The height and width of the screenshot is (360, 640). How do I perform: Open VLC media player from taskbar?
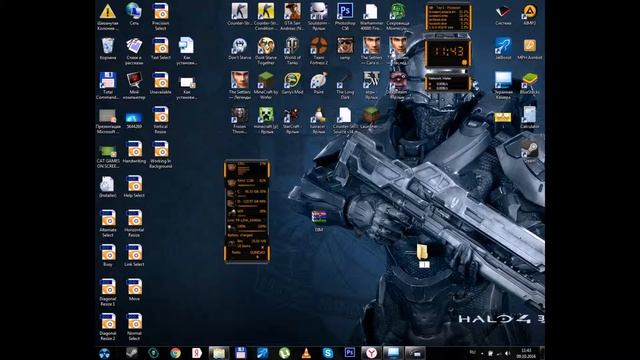click(x=306, y=353)
